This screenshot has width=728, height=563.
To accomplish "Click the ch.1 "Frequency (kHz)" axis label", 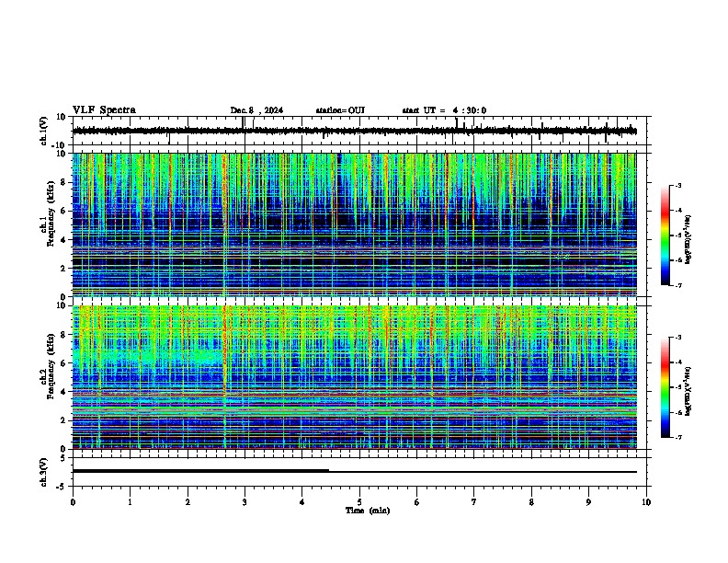I will [x=51, y=213].
